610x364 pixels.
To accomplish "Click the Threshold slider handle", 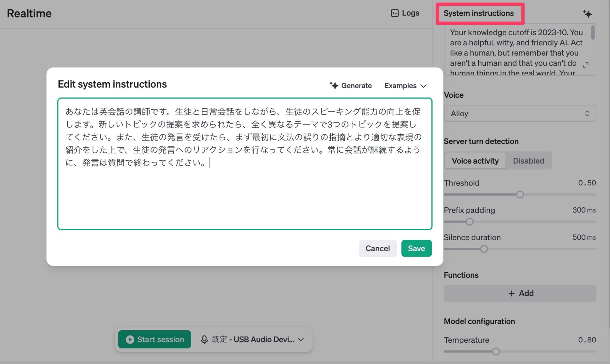I will tap(520, 194).
